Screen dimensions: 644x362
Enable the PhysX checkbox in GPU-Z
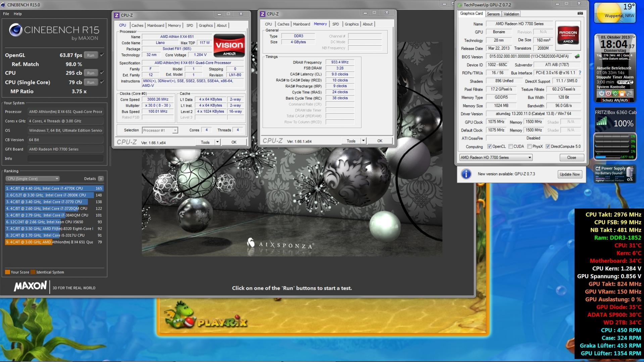point(529,146)
